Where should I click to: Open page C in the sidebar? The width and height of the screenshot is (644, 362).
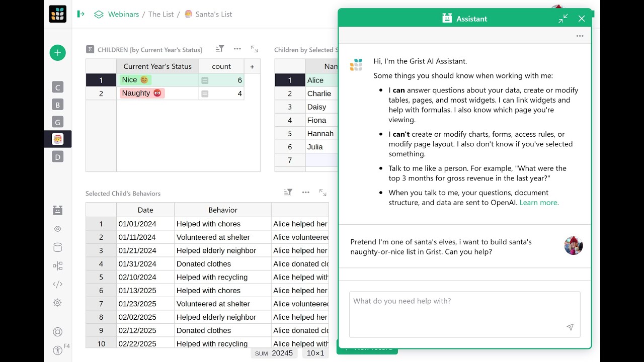tap(57, 87)
